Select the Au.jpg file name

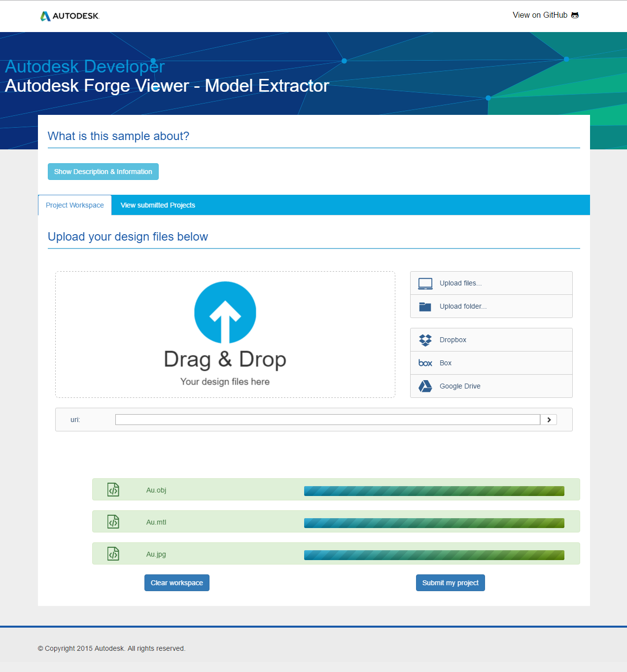coord(156,554)
